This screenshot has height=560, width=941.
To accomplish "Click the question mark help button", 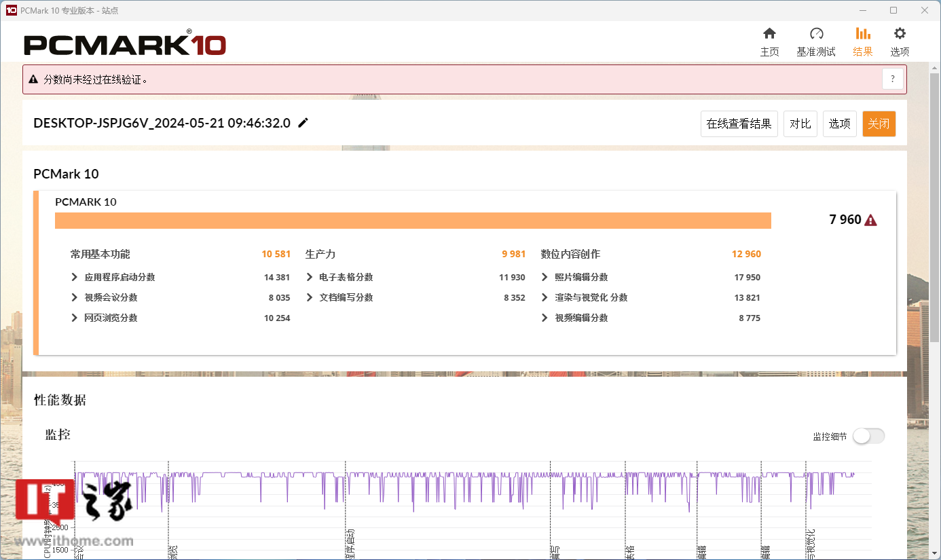I will [x=893, y=79].
